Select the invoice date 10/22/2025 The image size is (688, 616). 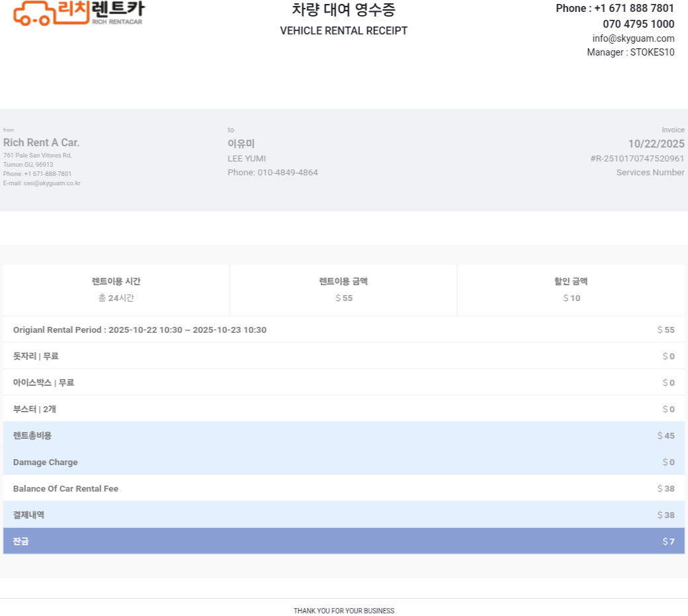point(656,144)
